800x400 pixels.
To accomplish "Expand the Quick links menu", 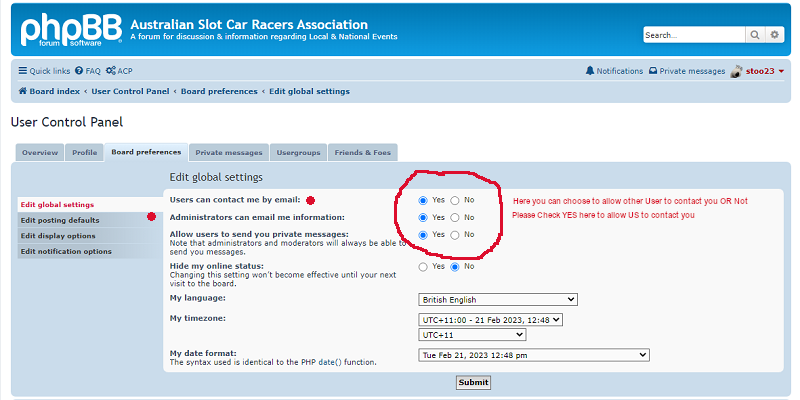I will [x=44, y=71].
